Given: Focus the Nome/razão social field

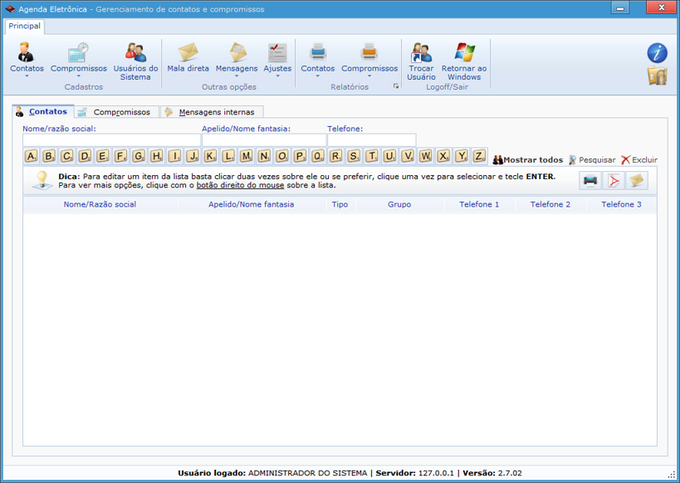Looking at the screenshot, I should tap(111, 140).
